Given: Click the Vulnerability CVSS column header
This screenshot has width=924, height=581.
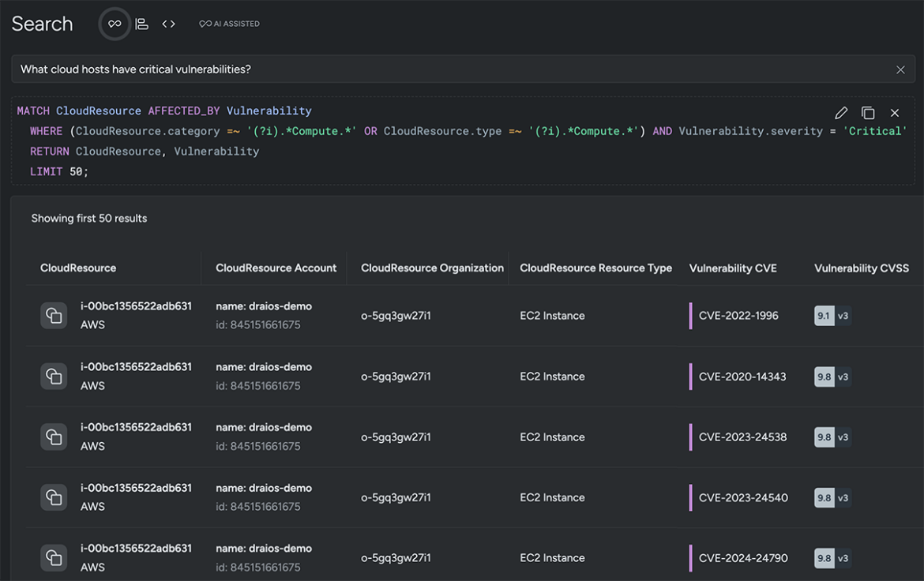Looking at the screenshot, I should (x=862, y=268).
